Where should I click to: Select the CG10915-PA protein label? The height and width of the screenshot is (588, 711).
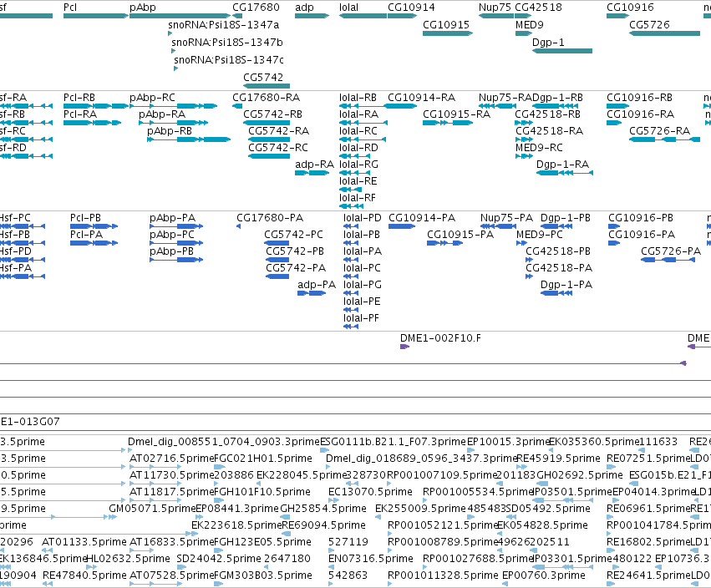[460, 235]
